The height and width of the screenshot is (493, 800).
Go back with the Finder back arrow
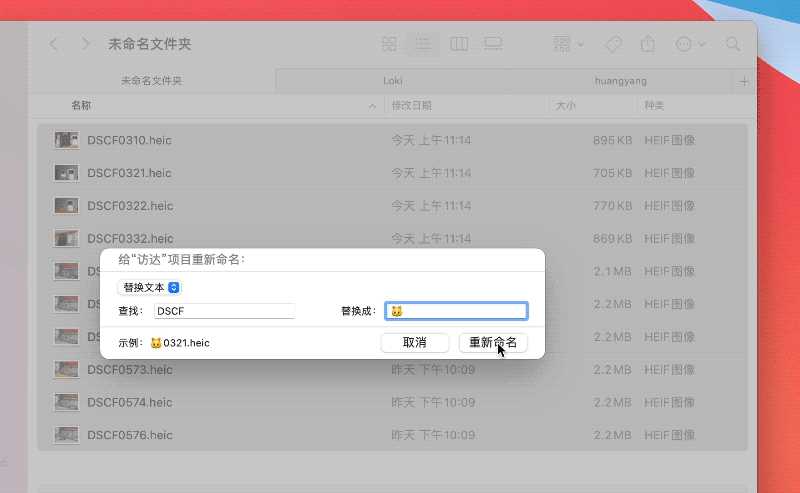(54, 44)
